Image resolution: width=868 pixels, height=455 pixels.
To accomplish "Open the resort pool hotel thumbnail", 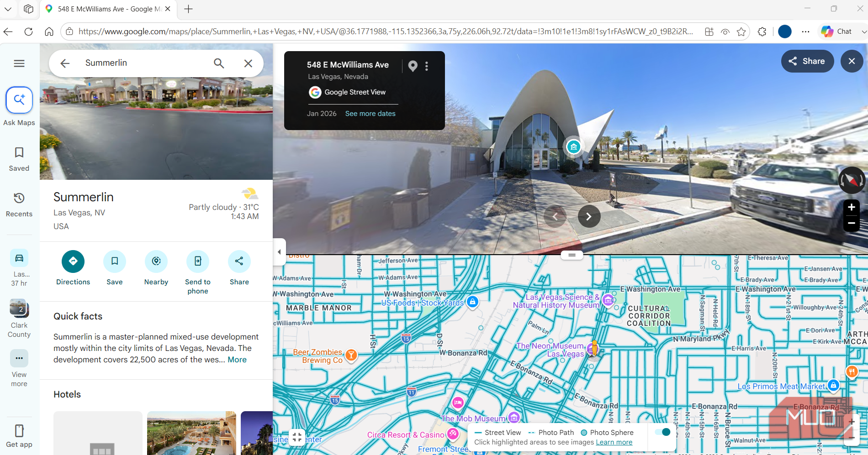I will (191, 433).
